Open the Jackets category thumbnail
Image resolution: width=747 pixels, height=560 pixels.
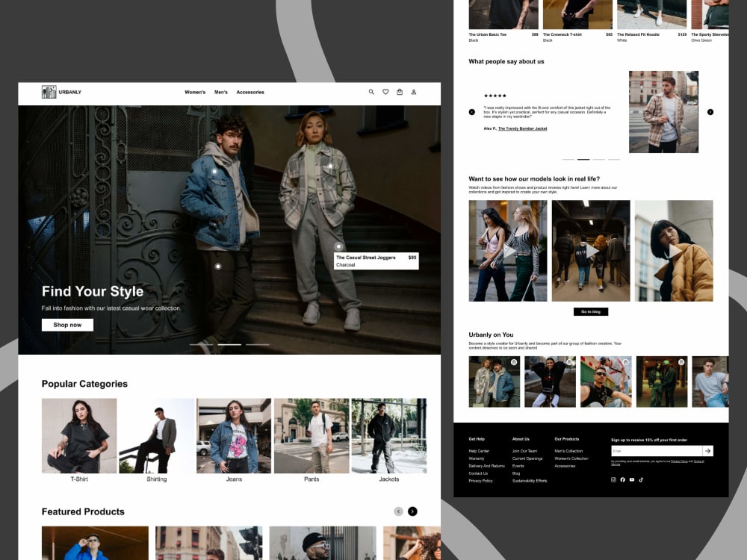(388, 436)
